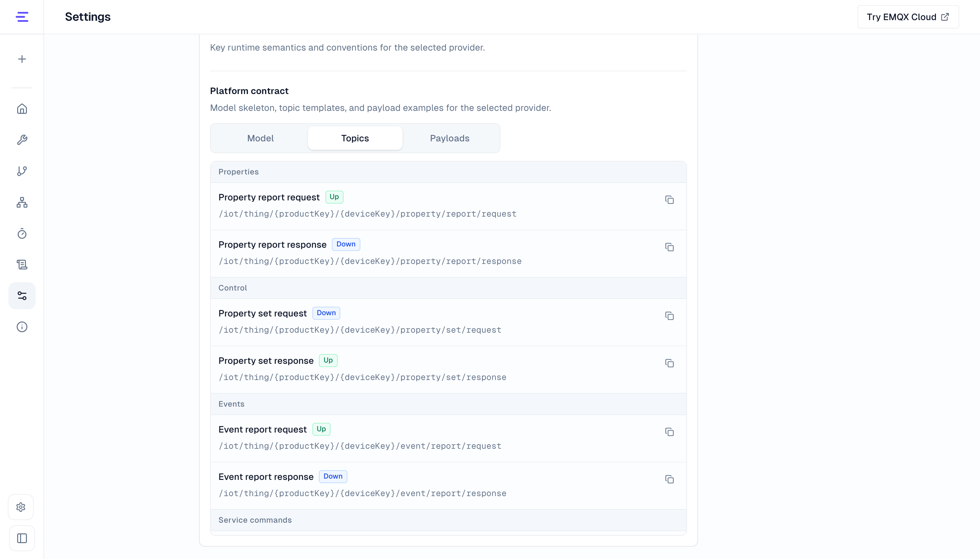Click the plus icon in sidebar
The width and height of the screenshot is (980, 559).
[22, 59]
